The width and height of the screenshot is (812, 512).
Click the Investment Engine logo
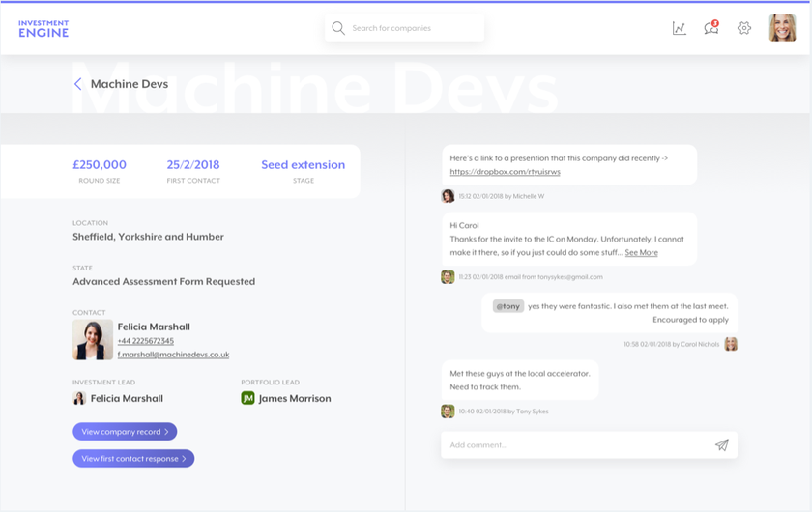pos(43,28)
